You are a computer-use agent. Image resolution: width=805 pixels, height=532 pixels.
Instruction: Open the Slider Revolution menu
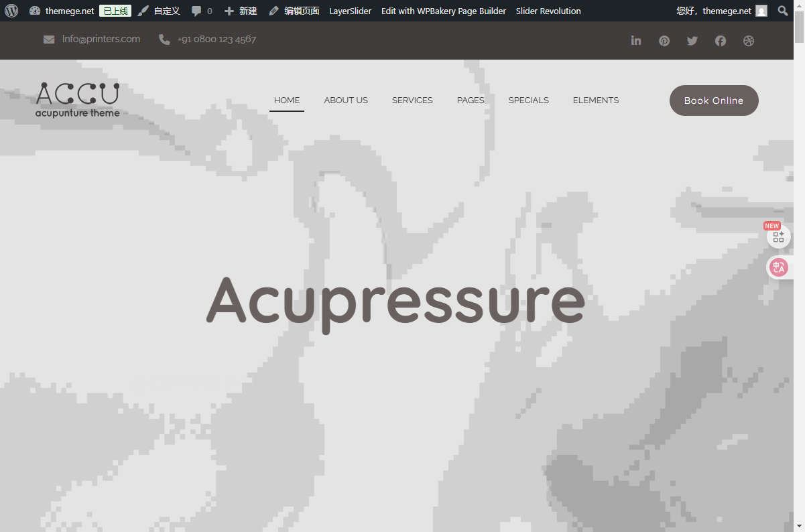pyautogui.click(x=548, y=11)
